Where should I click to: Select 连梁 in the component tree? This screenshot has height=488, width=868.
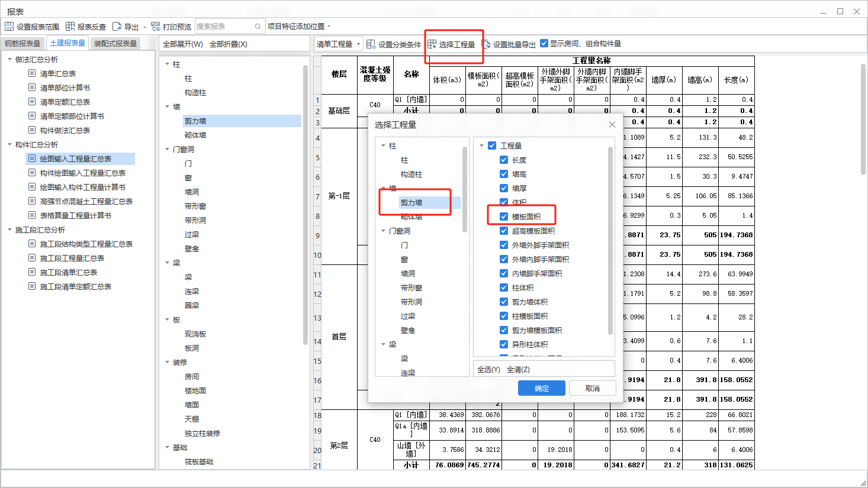192,291
